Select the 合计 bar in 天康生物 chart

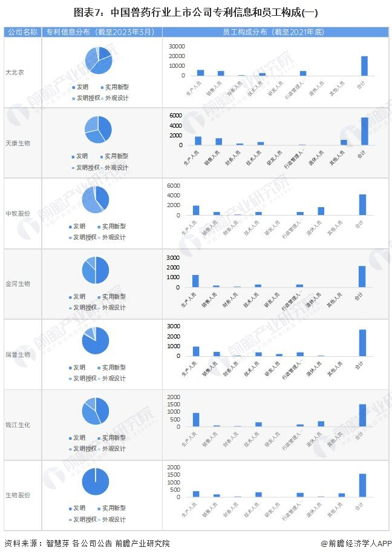click(364, 131)
